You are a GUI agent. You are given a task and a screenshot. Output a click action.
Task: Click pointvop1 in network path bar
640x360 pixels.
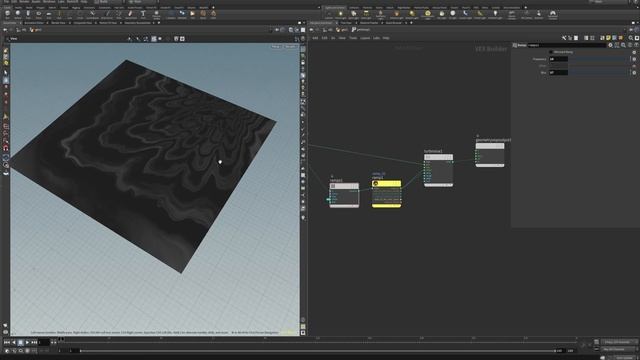coord(361,30)
